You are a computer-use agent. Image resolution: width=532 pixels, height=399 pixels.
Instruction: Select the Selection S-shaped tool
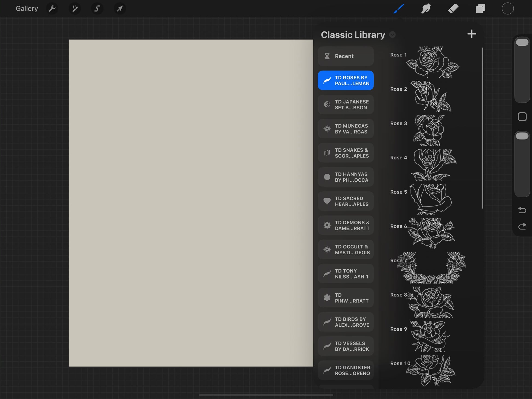point(97,9)
